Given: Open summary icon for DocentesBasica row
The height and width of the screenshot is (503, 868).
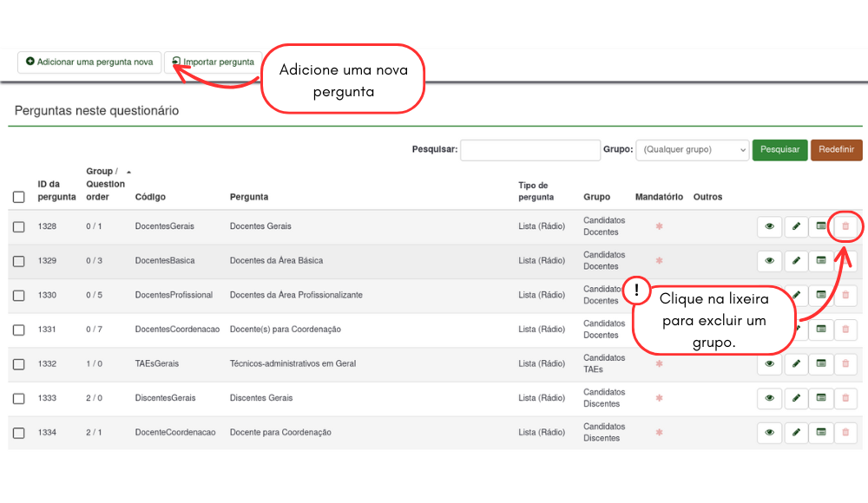Looking at the screenshot, I should click(x=821, y=261).
